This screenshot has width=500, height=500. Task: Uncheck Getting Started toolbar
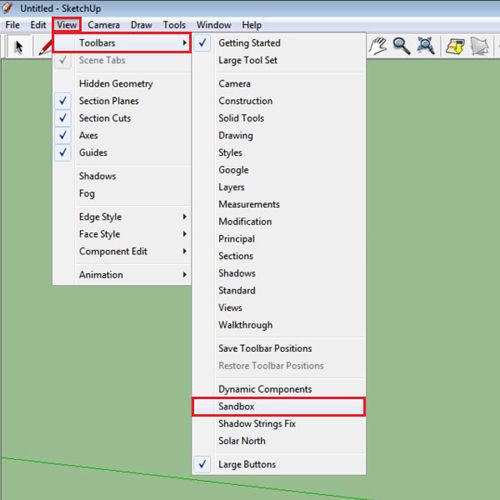tap(279, 43)
